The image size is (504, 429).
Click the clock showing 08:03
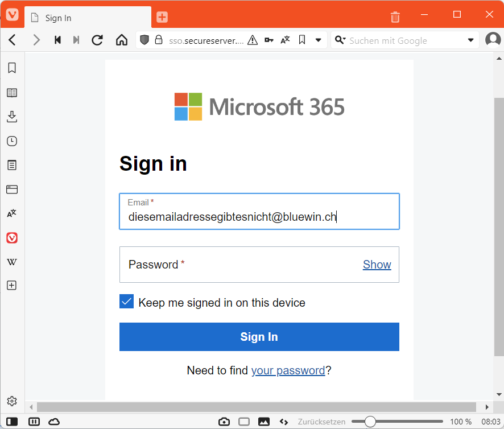[x=491, y=422]
